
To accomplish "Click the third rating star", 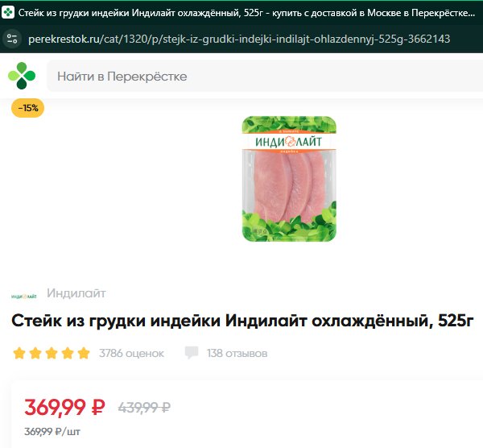I will coord(52,353).
